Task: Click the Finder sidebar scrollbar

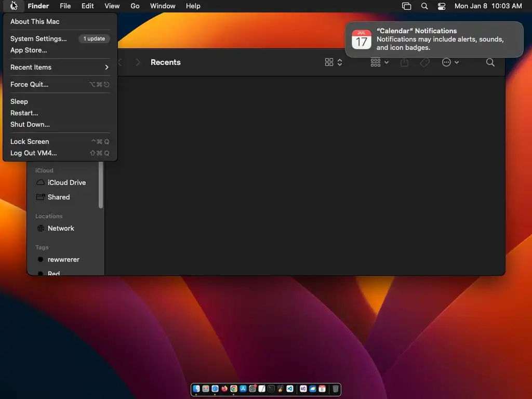Action: [101, 184]
